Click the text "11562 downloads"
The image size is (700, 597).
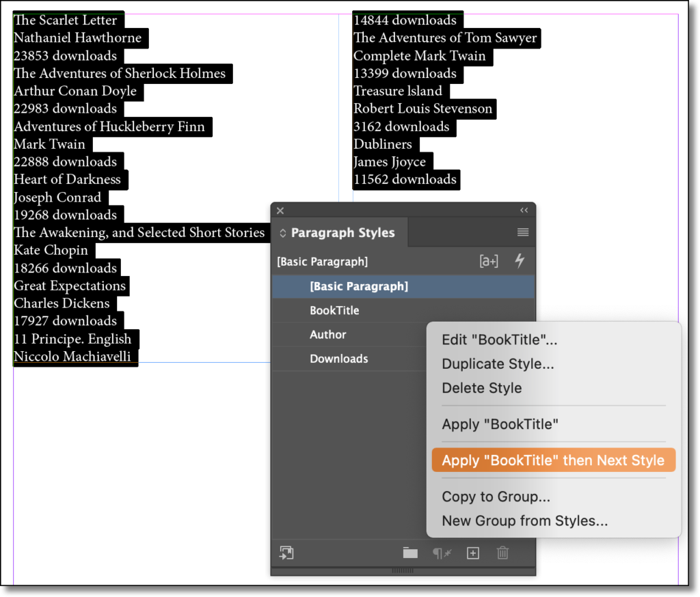[x=405, y=180]
